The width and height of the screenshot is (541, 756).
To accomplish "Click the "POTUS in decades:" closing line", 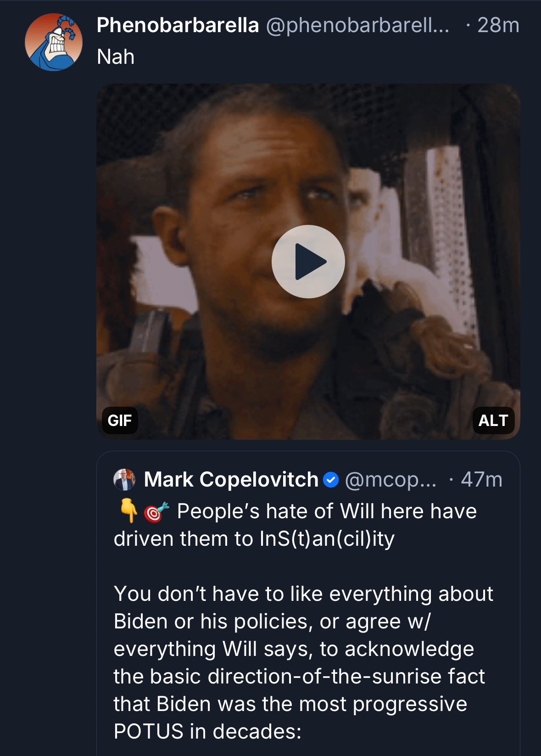I will click(x=207, y=732).
